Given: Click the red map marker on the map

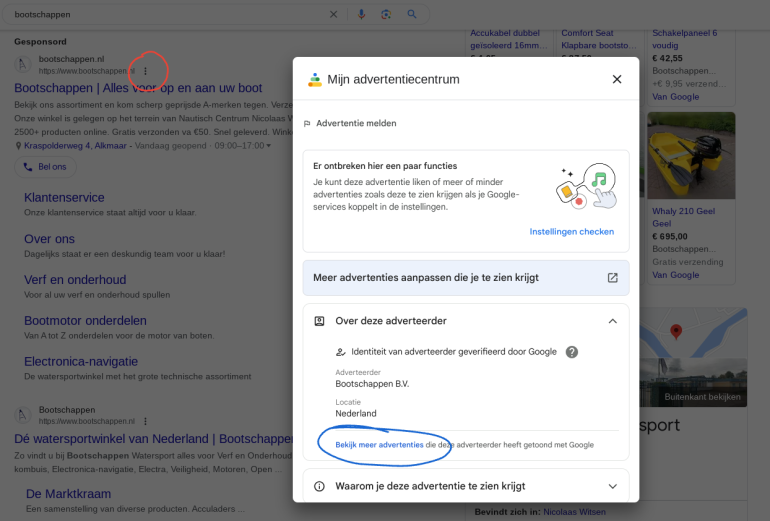Looking at the screenshot, I should (676, 331).
